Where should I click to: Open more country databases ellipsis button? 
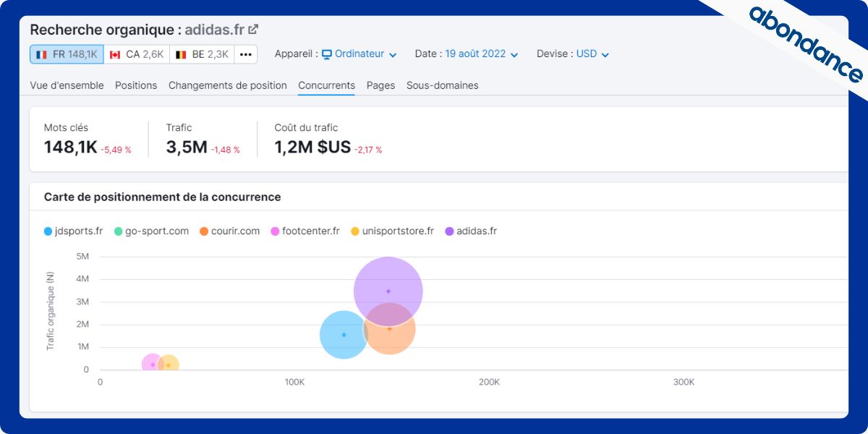(245, 54)
